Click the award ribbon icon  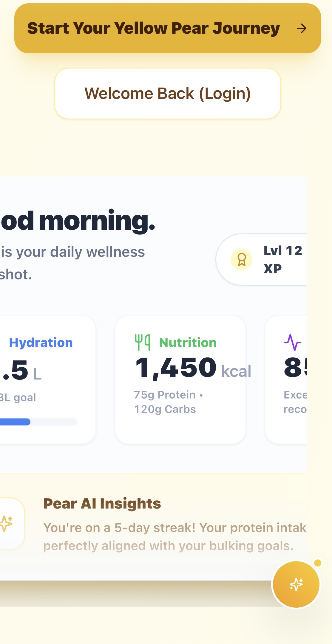click(242, 259)
